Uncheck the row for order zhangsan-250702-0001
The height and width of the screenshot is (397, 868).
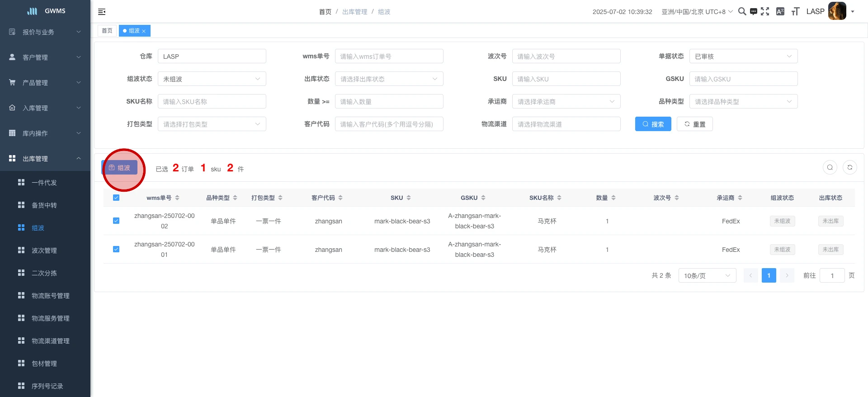[116, 249]
